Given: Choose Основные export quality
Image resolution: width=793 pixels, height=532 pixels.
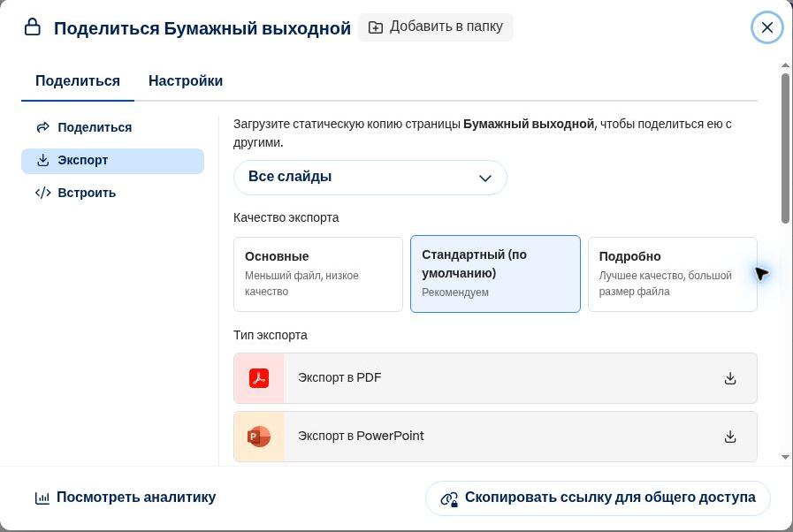Looking at the screenshot, I should [x=318, y=274].
